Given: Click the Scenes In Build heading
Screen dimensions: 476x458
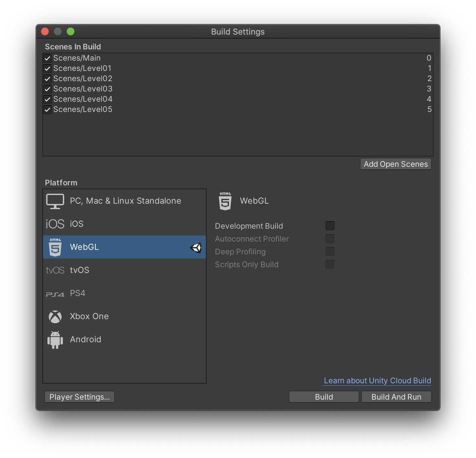Looking at the screenshot, I should [x=73, y=47].
